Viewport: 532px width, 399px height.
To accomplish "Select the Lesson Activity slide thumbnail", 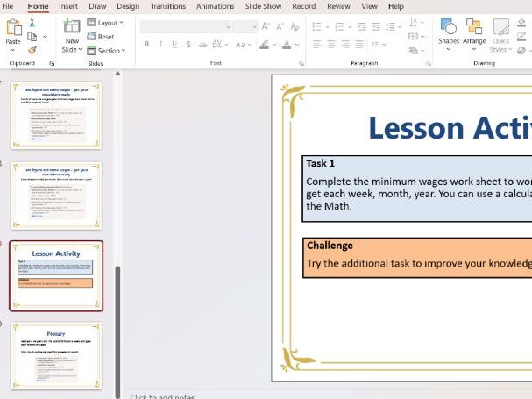I will coord(56,275).
